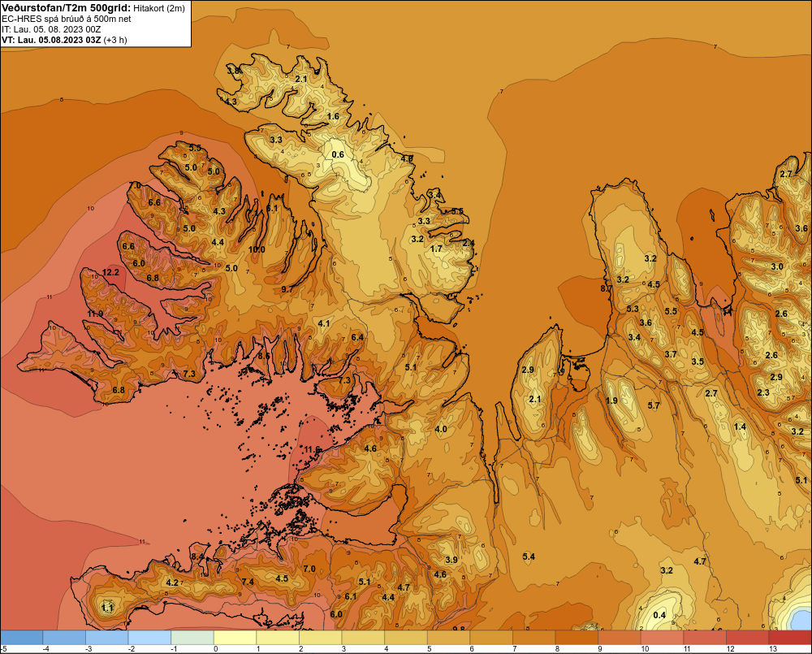Click the 3.7 temperature value

point(671,354)
